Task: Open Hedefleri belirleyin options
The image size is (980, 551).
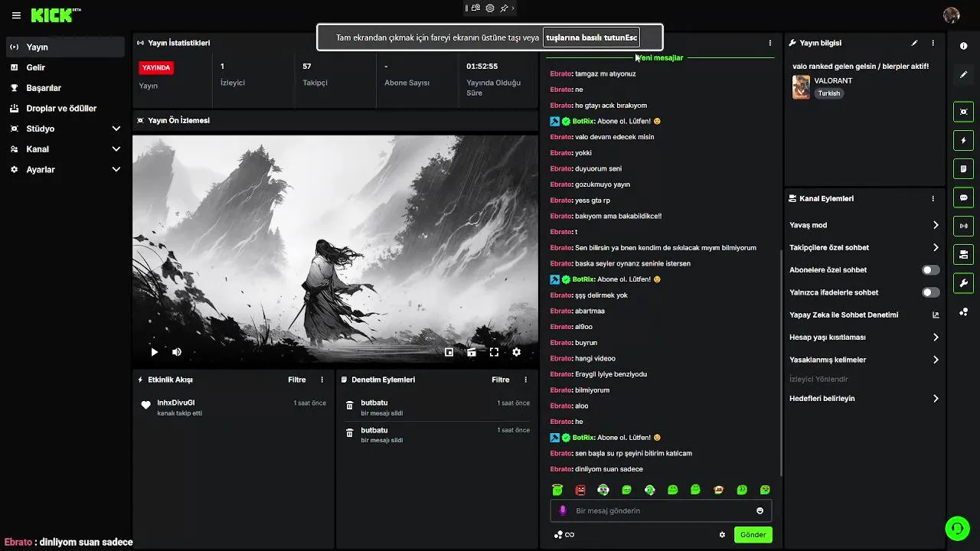Action: [x=864, y=399]
